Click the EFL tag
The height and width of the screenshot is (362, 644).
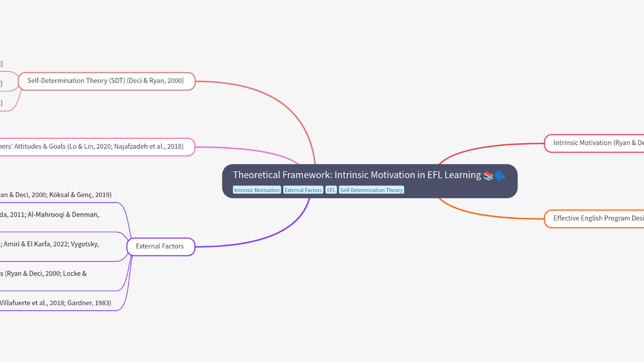331,190
